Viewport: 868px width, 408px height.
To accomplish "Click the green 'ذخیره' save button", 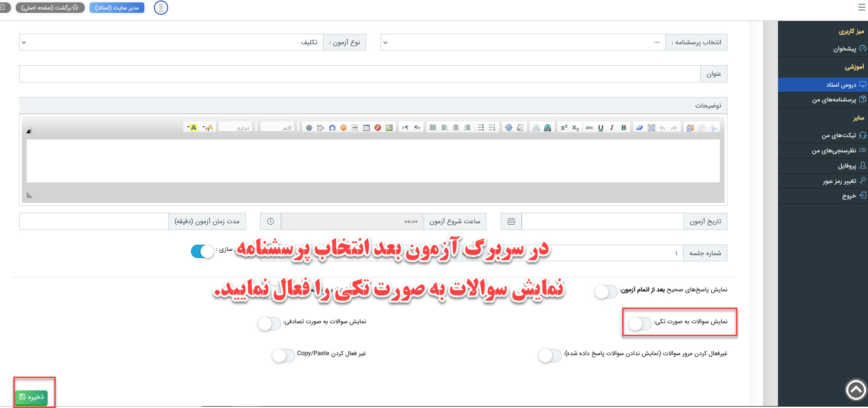I will [x=31, y=397].
